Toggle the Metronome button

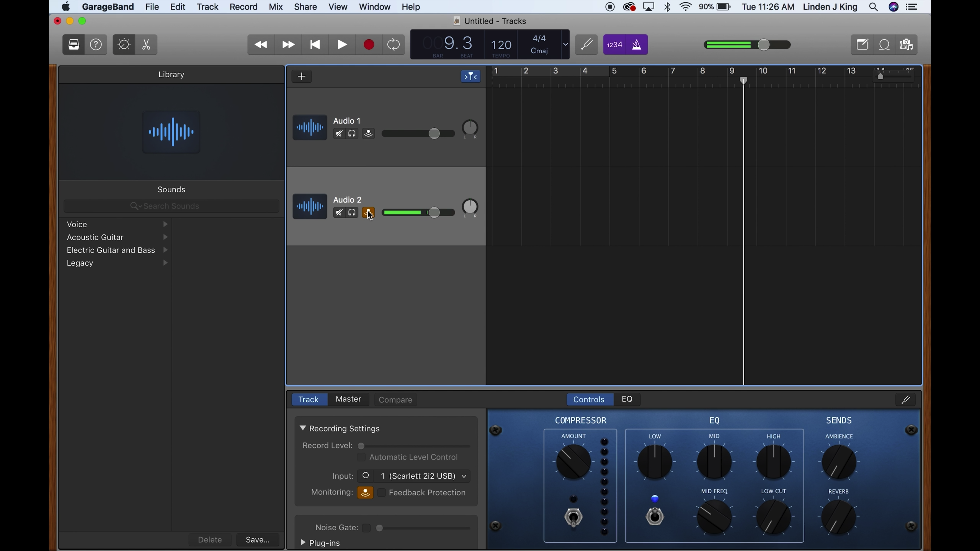coord(637,45)
